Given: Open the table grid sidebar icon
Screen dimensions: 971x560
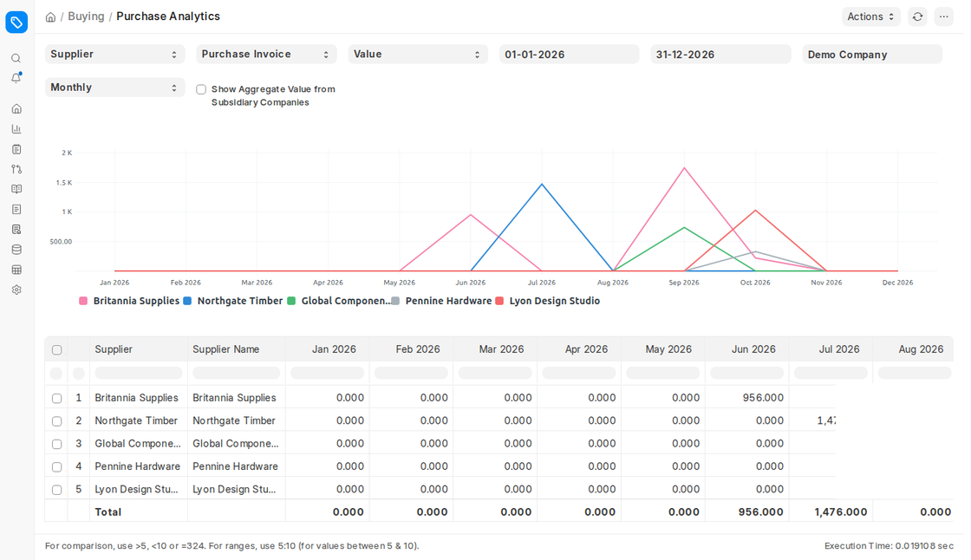Looking at the screenshot, I should 16,270.
